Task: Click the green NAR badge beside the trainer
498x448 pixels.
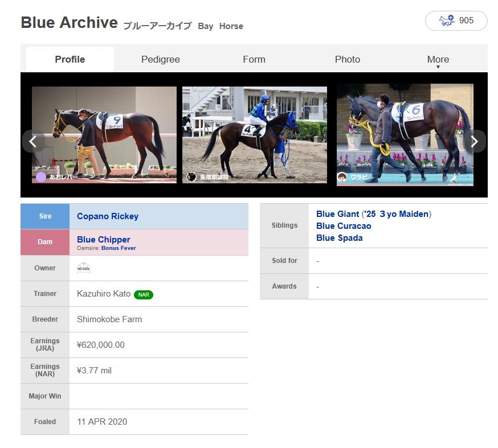Action: coord(144,295)
